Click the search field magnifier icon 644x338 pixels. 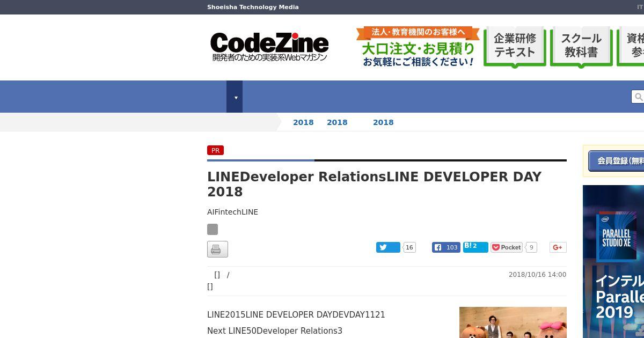click(x=639, y=97)
